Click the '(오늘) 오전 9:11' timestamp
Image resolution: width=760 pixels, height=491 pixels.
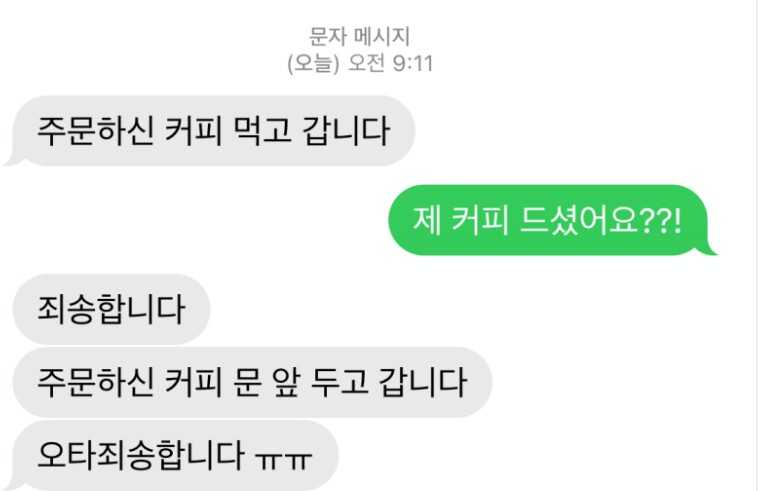click(x=360, y=63)
